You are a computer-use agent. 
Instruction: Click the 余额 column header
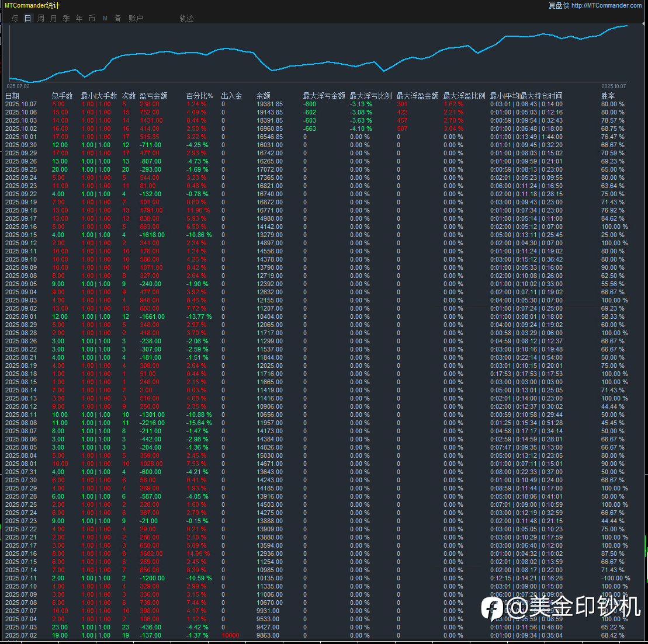click(x=264, y=96)
